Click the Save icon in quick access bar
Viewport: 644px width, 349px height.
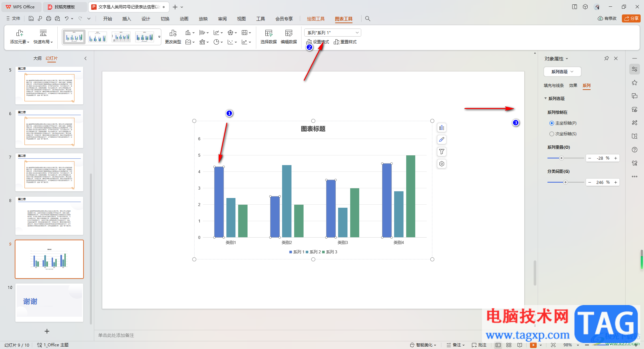(31, 18)
